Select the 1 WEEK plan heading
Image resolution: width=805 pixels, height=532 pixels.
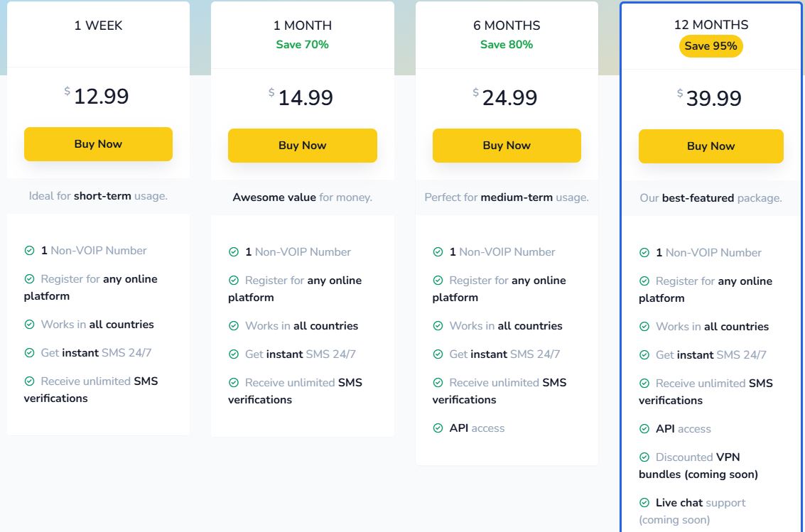click(x=98, y=26)
